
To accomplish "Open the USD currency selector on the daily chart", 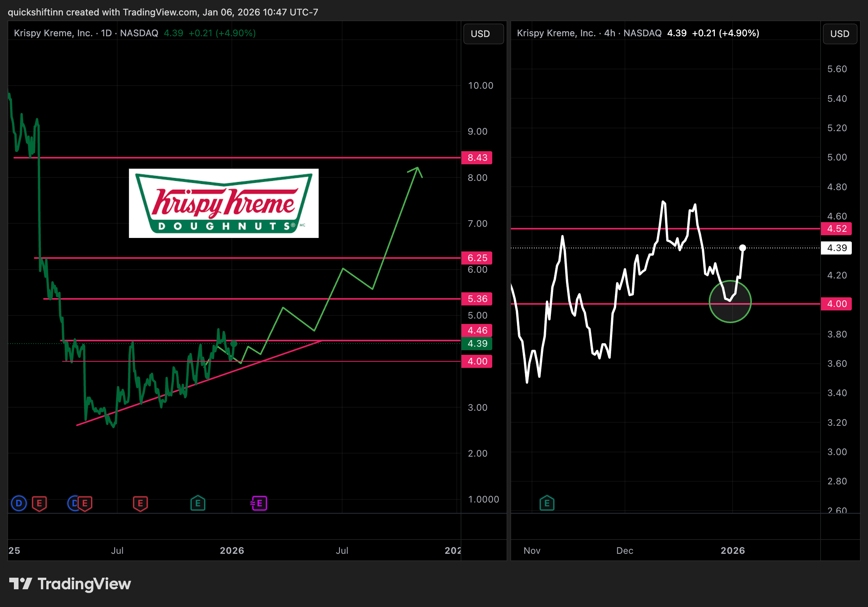I will 483,34.
